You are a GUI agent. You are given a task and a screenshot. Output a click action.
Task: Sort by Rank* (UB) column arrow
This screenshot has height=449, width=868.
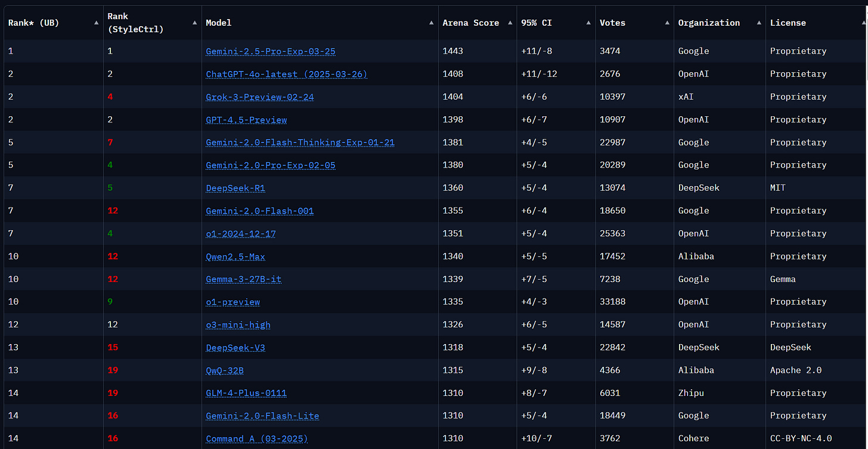pos(97,23)
